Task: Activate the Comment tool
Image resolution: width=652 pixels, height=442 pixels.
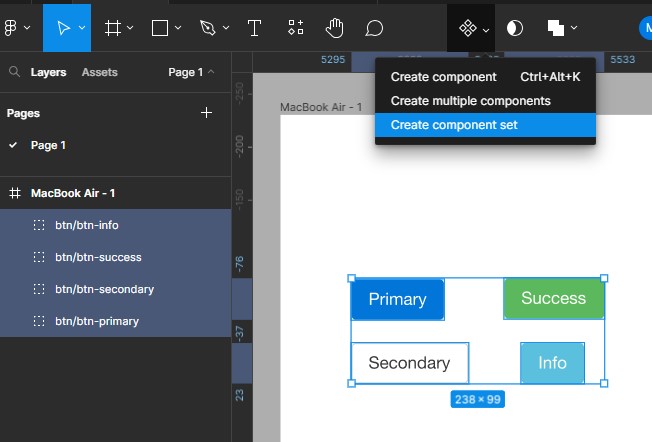Action: [374, 28]
